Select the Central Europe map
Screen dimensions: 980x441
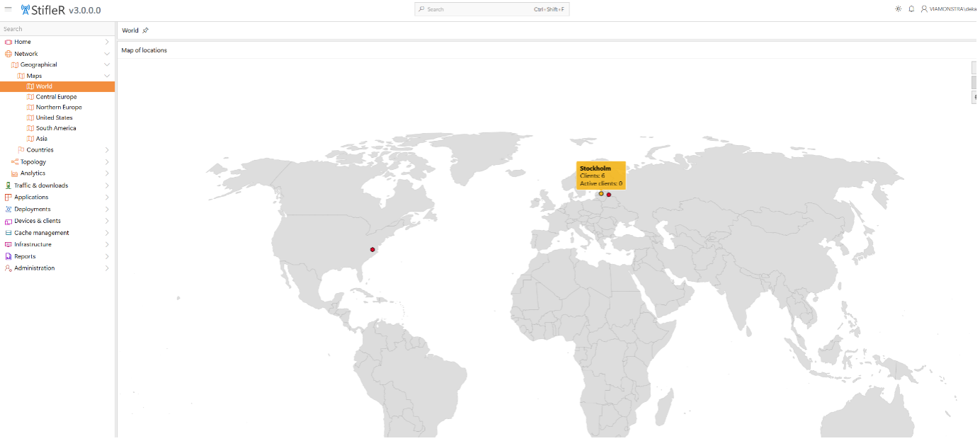point(55,96)
